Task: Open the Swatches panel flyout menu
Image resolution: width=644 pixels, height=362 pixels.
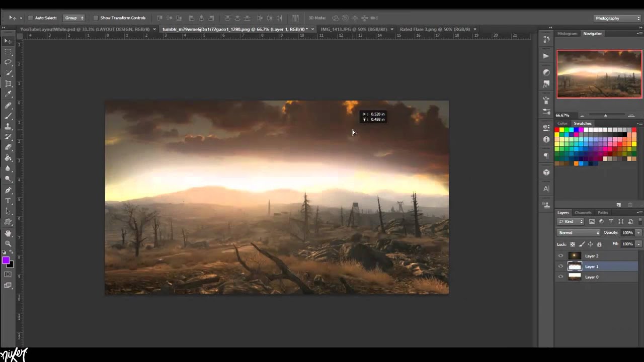Action: [639, 123]
